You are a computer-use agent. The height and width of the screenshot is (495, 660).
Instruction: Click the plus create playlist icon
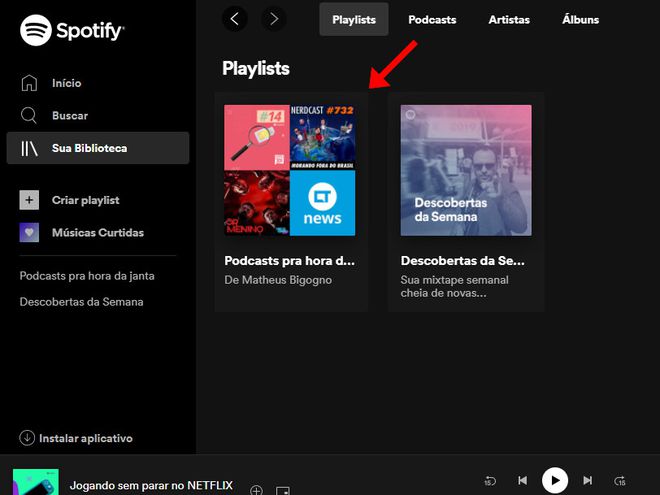click(29, 200)
